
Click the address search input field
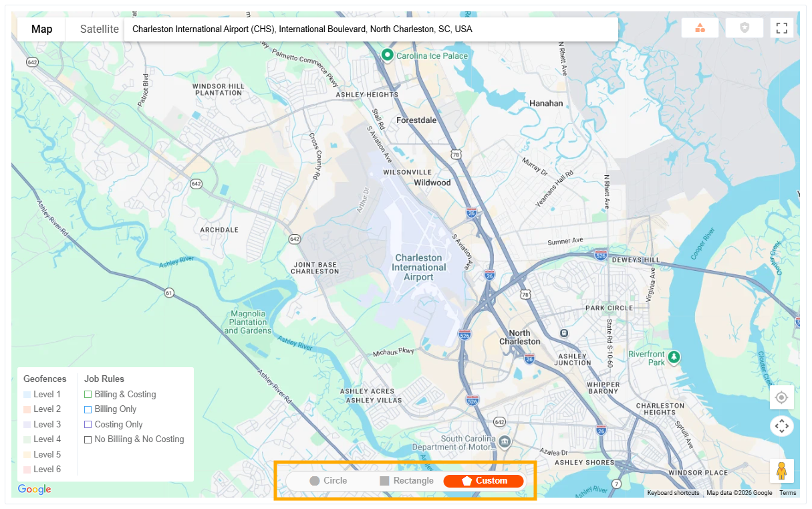pos(371,29)
